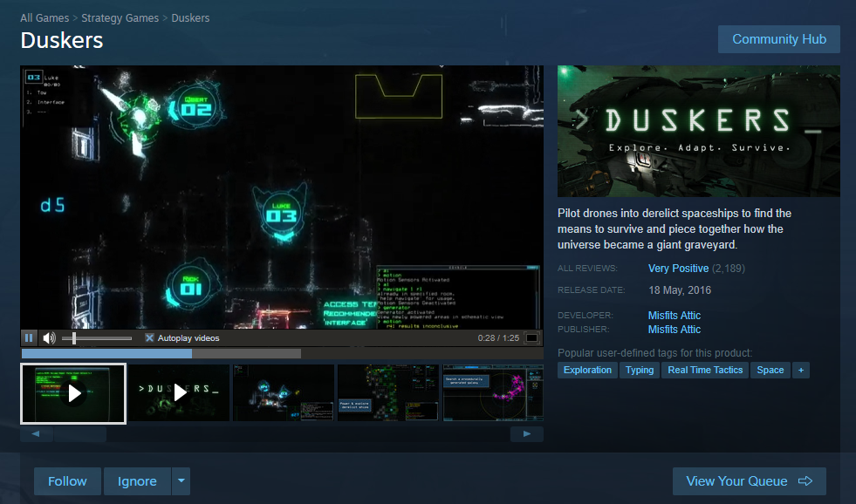Seek on the video progress bar

[x=282, y=354]
